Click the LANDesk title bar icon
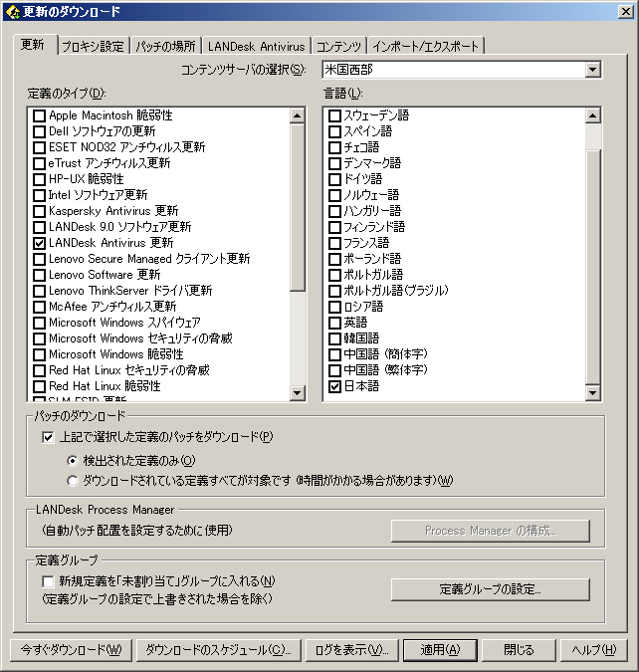The height and width of the screenshot is (672, 639). 13,12
